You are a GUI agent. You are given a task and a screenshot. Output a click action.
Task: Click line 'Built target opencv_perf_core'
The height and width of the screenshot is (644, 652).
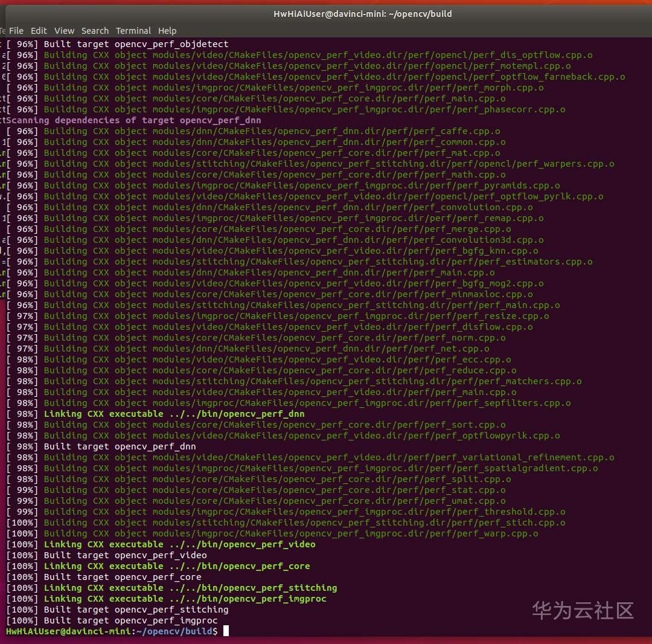tap(104, 577)
